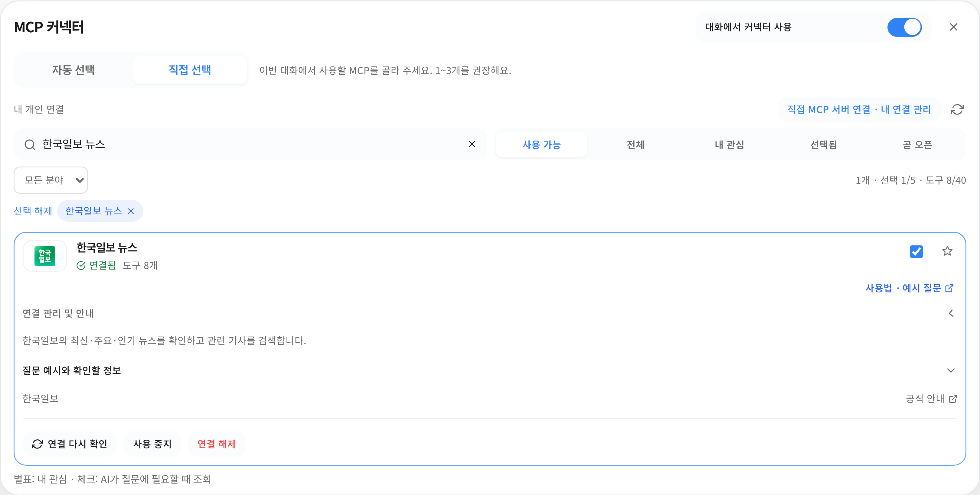
Task: Select the 전체 filter tab
Action: 635,145
